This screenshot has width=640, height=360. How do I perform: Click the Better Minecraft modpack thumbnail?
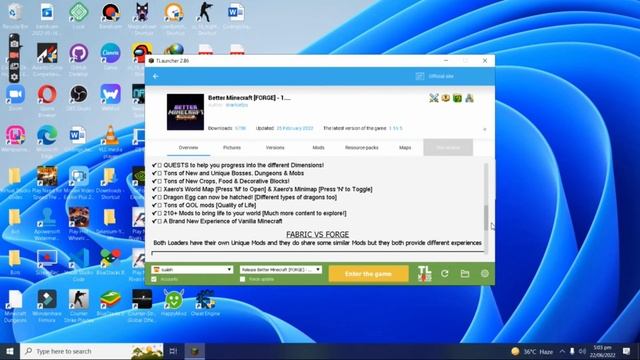[x=185, y=112]
